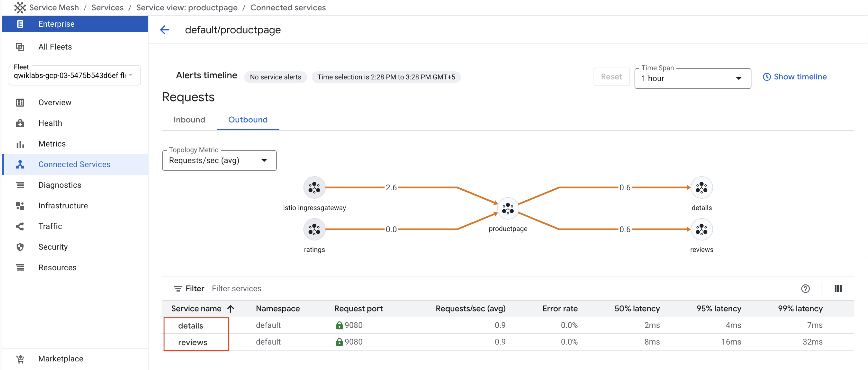Open the Time Span dropdown
The width and height of the screenshot is (868, 370).
693,78
